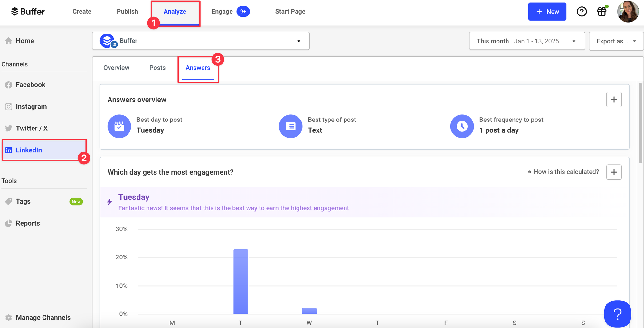The image size is (644, 328).
Task: Open the help question-mark icon
Action: (582, 12)
